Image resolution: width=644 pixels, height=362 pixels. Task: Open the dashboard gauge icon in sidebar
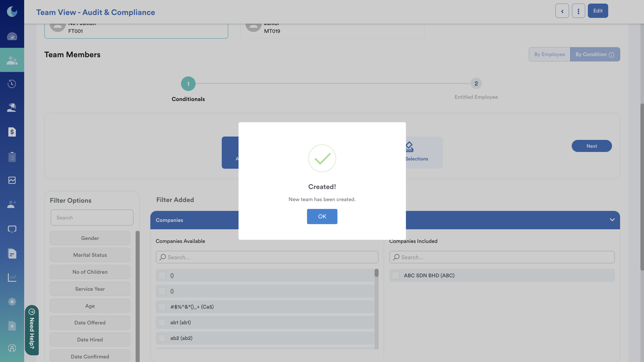[x=12, y=36]
